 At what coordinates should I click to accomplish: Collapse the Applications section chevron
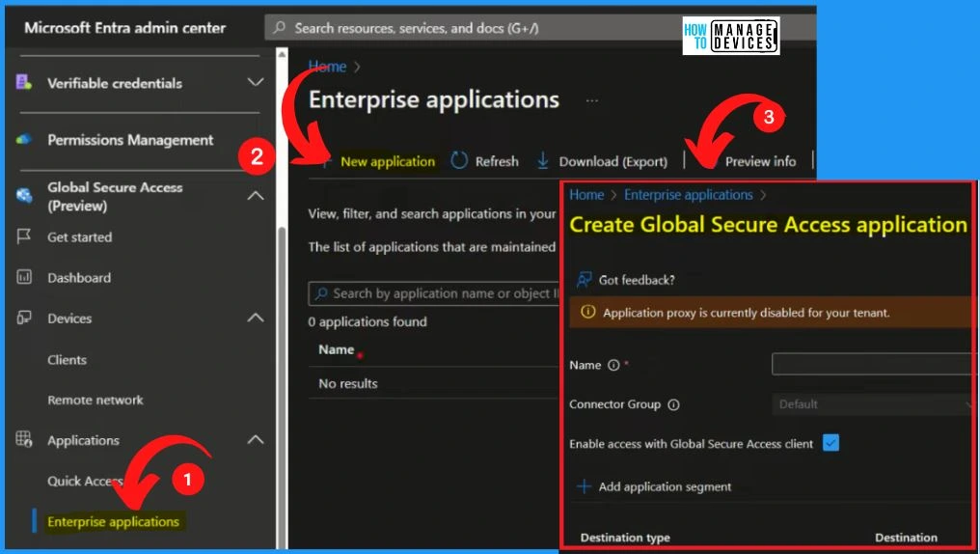[255, 439]
